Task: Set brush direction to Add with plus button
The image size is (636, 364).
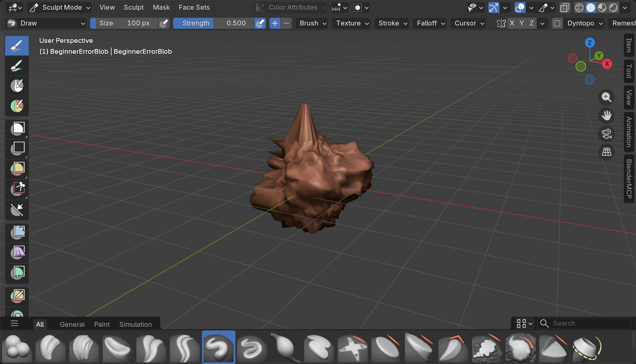Action: [x=275, y=23]
